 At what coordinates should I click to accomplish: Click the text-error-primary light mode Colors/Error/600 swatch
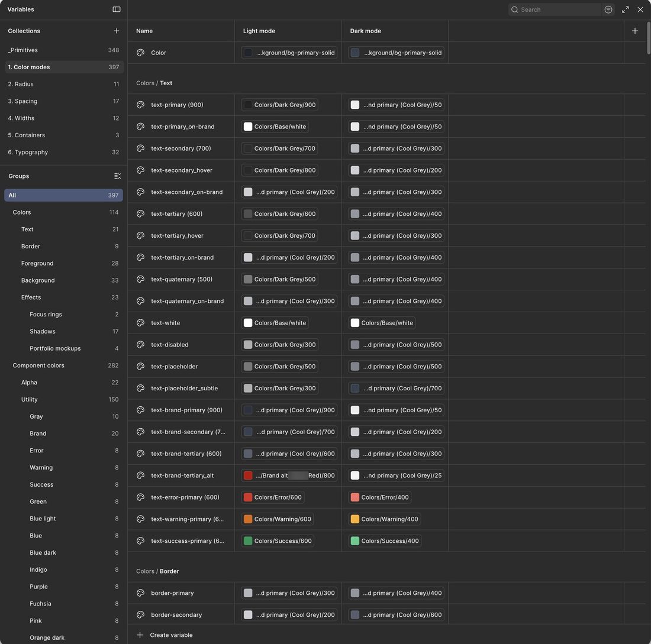click(247, 497)
